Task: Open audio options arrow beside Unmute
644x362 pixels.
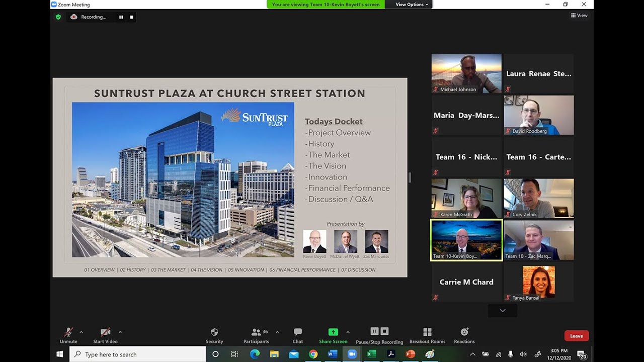Action: pos(81,332)
